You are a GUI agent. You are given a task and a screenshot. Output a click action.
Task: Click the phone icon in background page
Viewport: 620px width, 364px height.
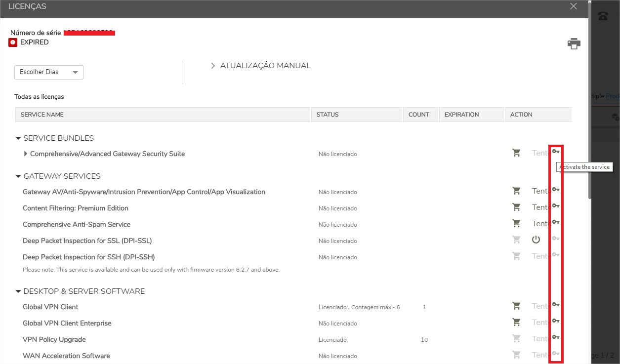click(603, 16)
